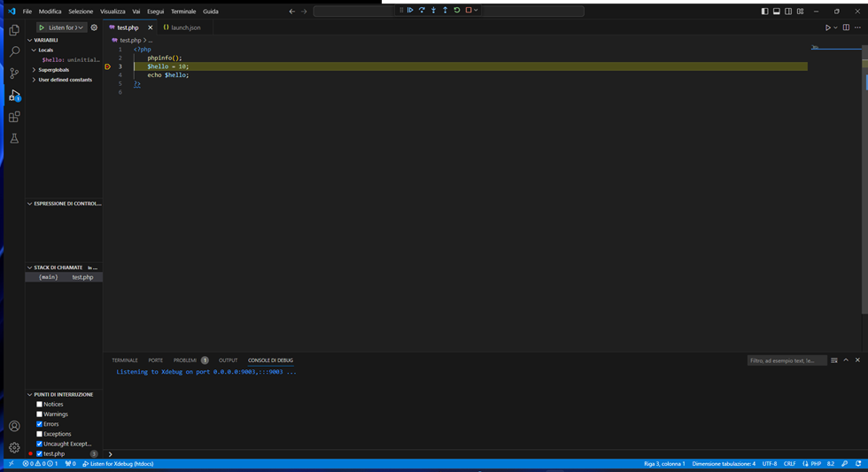Click Listen for Xdebug (htdocs) in status bar
Screen dimensions: 868x472
coord(118,464)
